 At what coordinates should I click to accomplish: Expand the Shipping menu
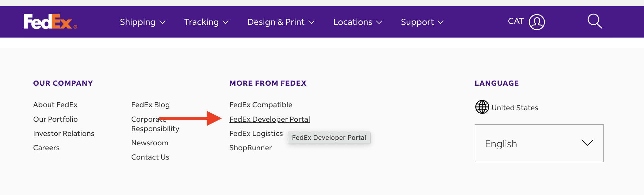click(x=143, y=22)
